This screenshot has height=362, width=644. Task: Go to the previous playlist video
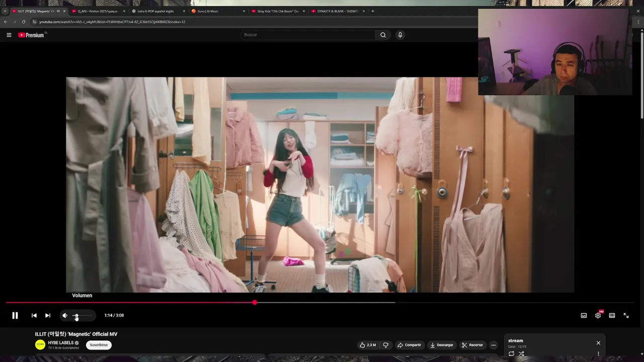pos(34,315)
